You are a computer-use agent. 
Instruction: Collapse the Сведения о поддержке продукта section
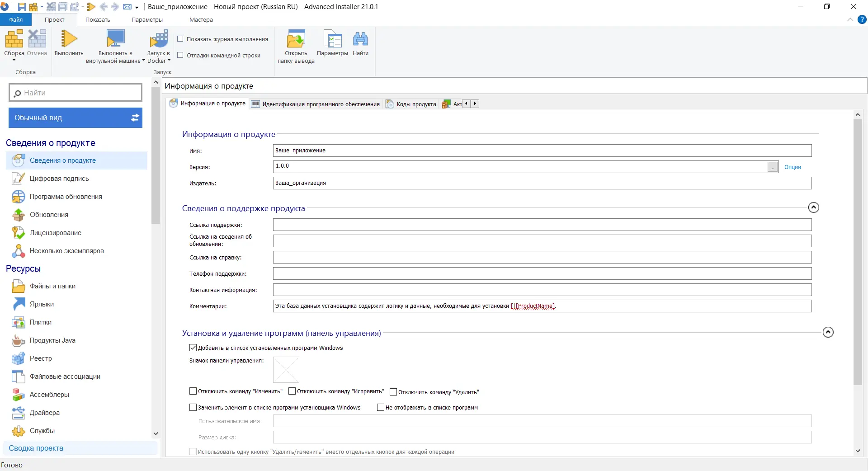click(x=814, y=207)
